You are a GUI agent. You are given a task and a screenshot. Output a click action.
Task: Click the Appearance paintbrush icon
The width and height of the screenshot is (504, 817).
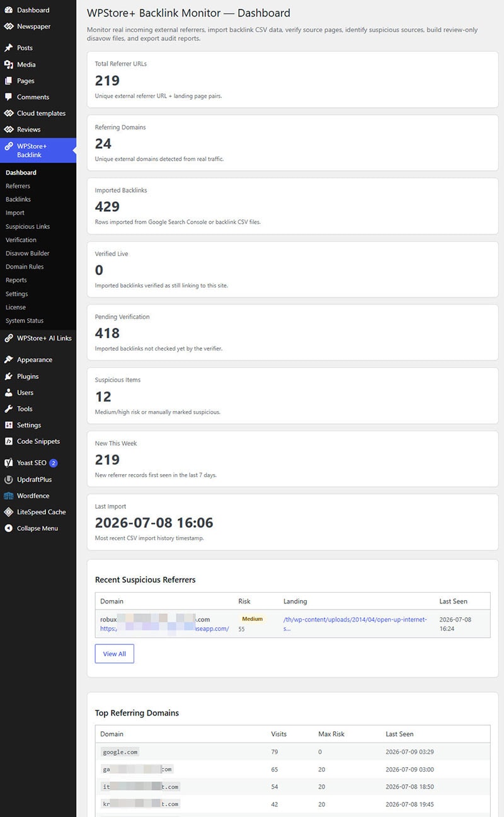point(8,359)
